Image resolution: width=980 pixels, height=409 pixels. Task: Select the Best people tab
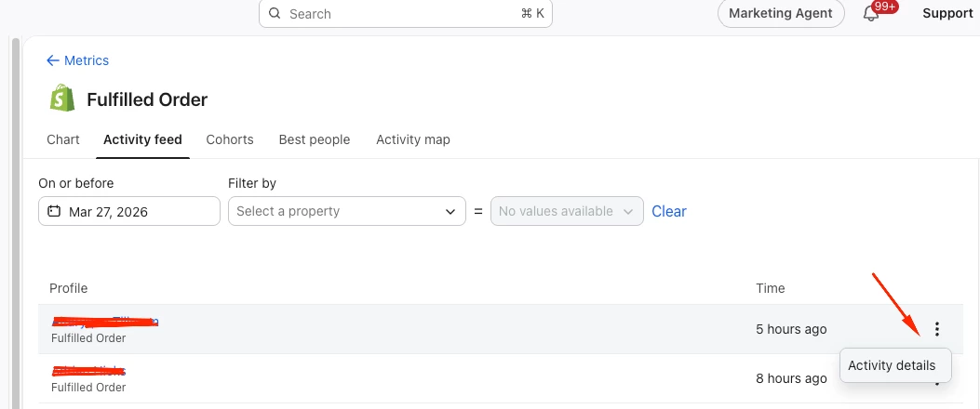point(315,139)
